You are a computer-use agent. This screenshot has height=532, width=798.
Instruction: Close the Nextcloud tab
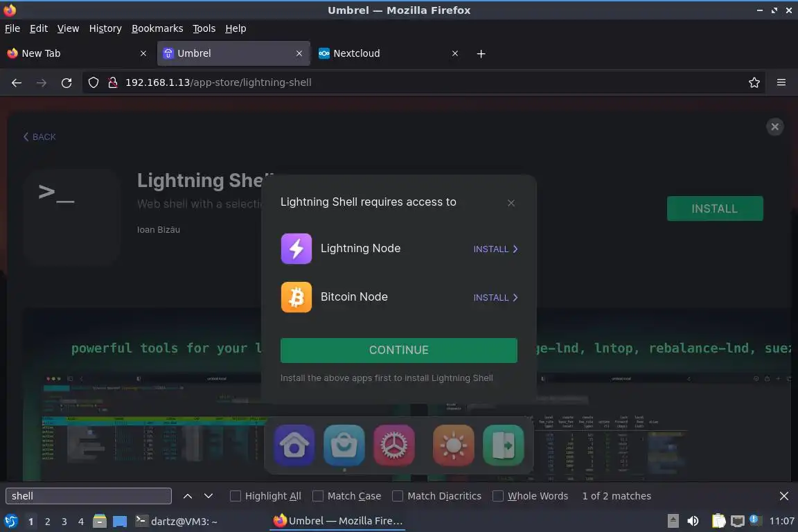[x=455, y=53]
